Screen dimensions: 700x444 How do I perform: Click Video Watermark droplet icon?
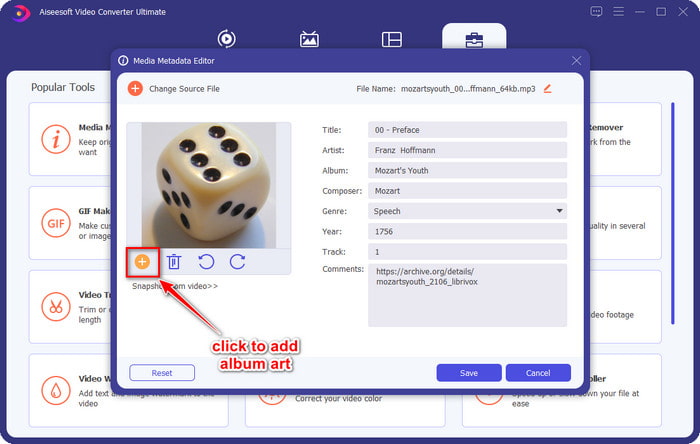pos(56,390)
